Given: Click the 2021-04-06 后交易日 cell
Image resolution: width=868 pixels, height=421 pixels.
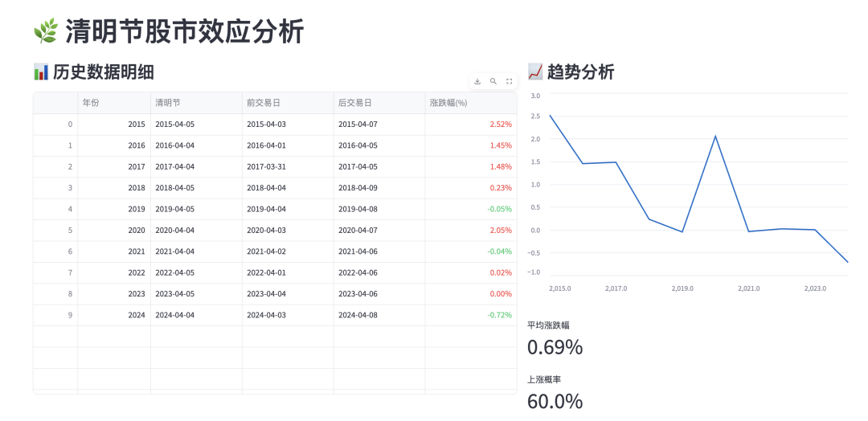Looking at the screenshot, I should 379,251.
